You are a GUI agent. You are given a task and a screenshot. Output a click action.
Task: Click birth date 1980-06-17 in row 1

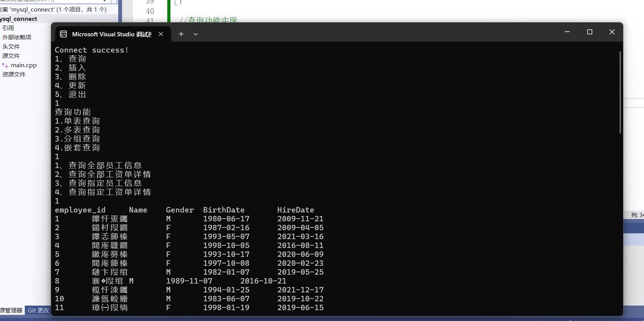[226, 219]
